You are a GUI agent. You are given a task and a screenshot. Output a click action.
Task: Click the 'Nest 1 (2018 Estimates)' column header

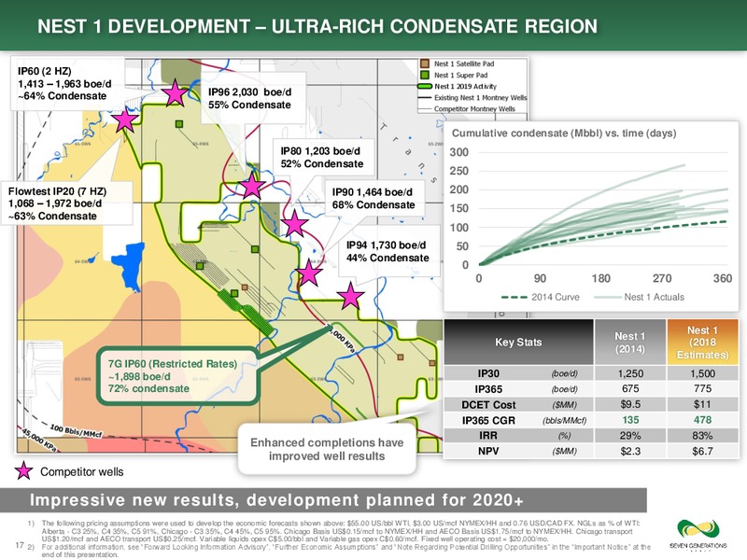coord(703,342)
